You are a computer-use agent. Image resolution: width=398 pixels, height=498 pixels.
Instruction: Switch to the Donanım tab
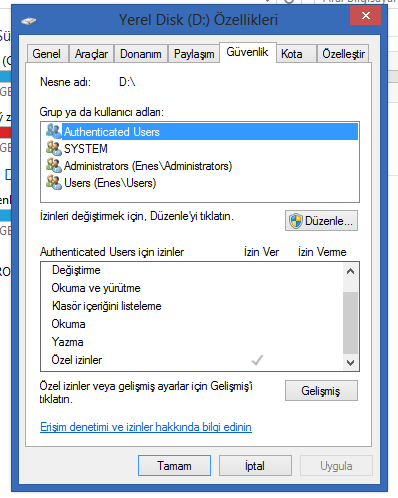click(141, 54)
